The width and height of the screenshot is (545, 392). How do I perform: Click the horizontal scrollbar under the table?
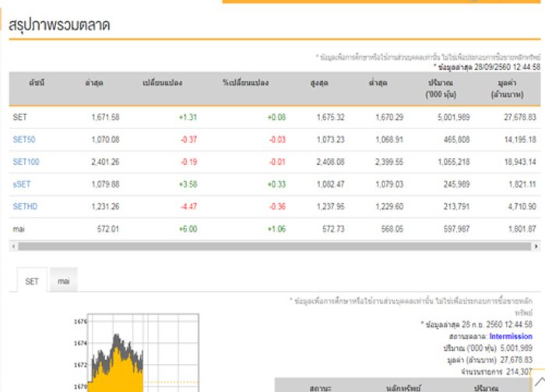point(275,247)
